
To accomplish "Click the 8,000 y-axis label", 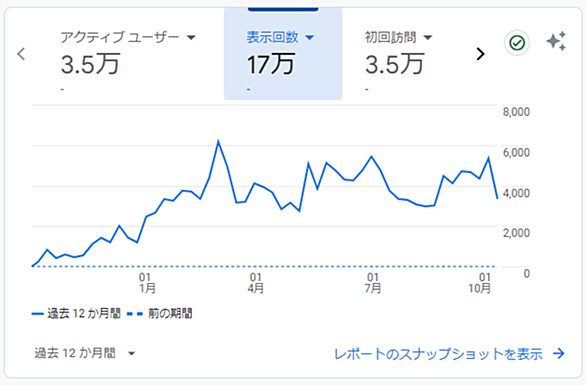I will coord(516,112).
